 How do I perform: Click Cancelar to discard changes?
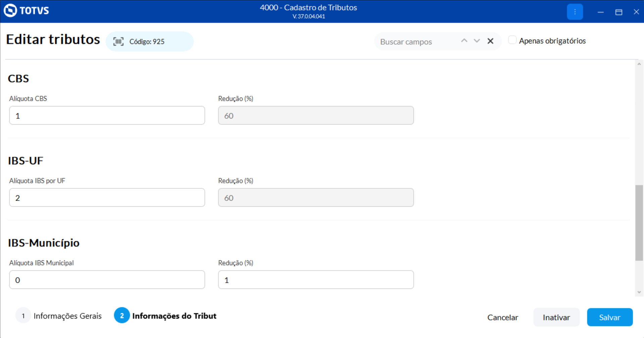pos(502,317)
